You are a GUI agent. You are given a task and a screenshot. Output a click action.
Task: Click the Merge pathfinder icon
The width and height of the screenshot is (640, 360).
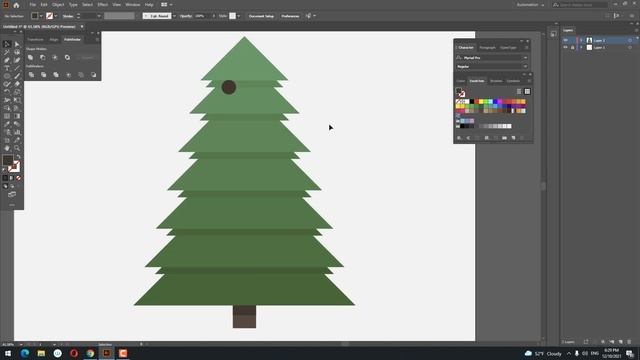pyautogui.click(x=56, y=75)
